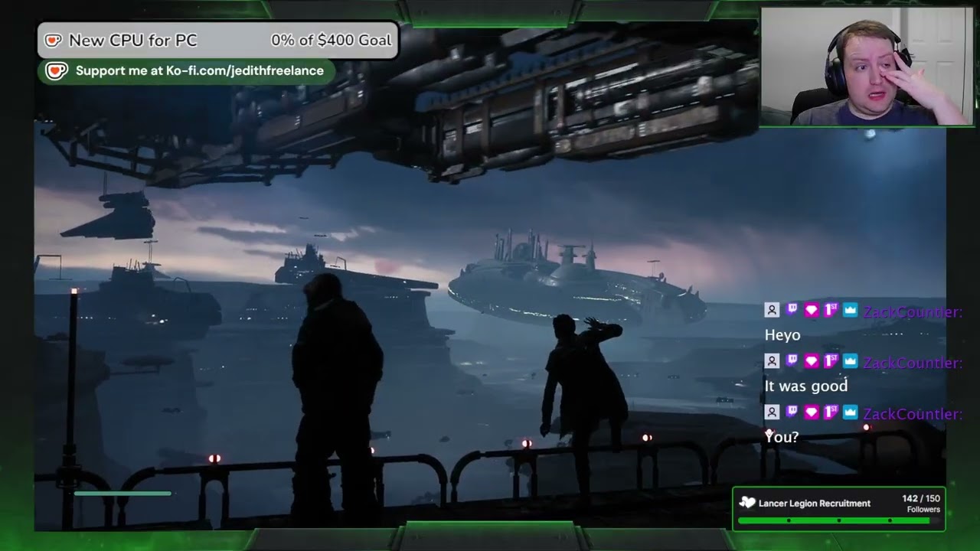
Task: Click the Twitch badge on the 'It was good' message
Action: (x=792, y=360)
